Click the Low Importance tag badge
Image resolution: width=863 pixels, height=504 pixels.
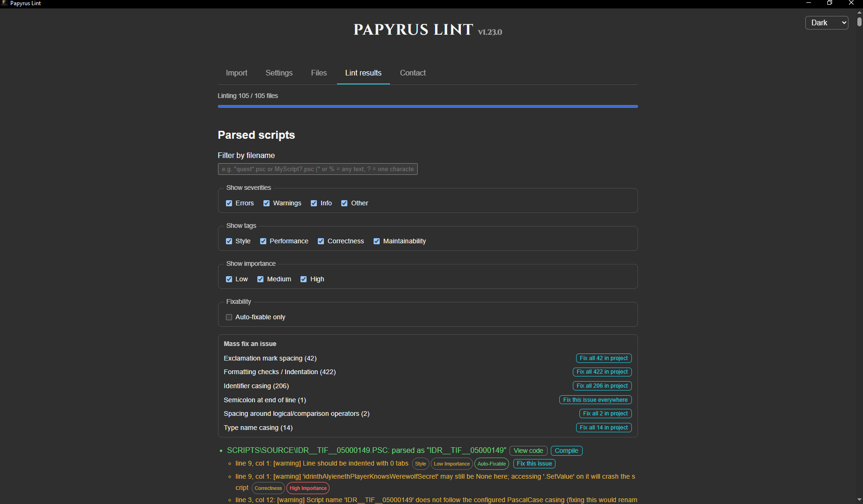[451, 464]
